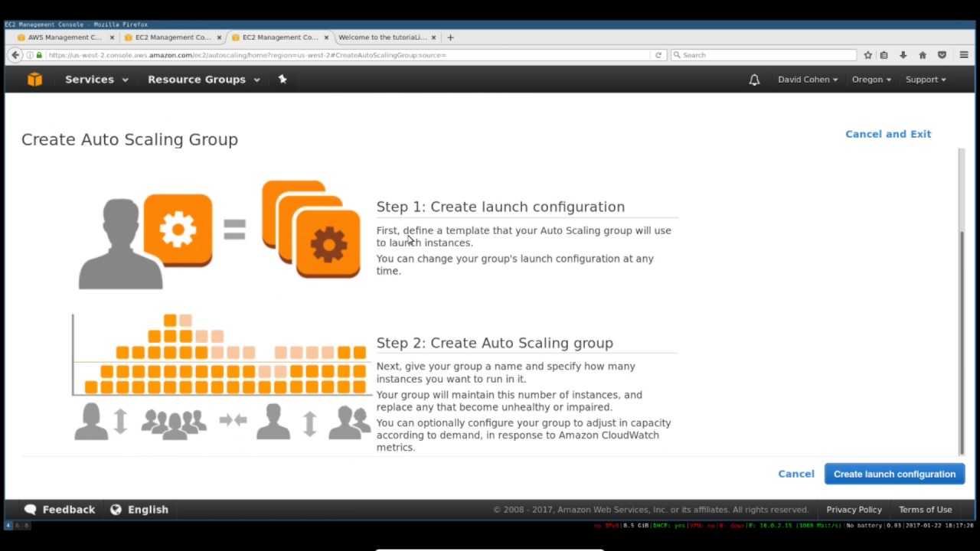
Task: Click the globe language icon
Action: coord(116,510)
